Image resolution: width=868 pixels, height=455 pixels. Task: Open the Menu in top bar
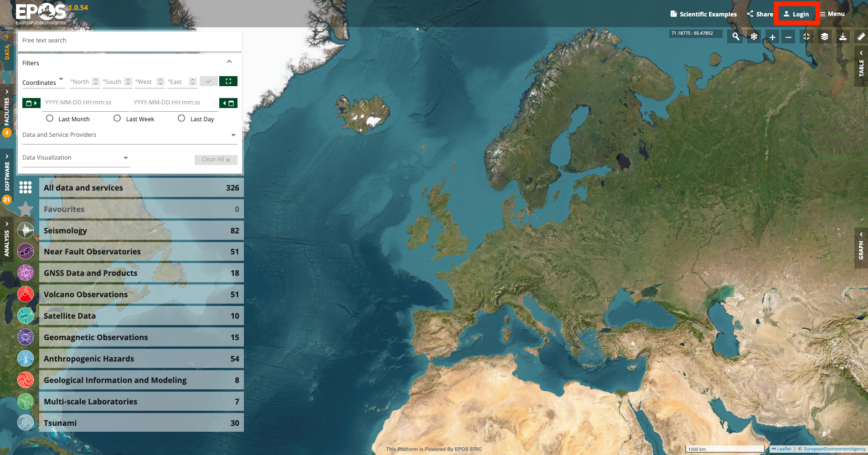832,14
